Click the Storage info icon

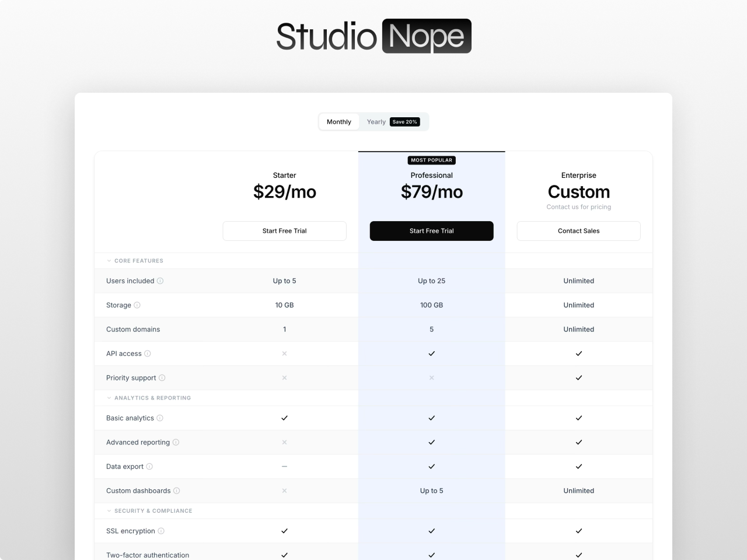[x=138, y=305]
